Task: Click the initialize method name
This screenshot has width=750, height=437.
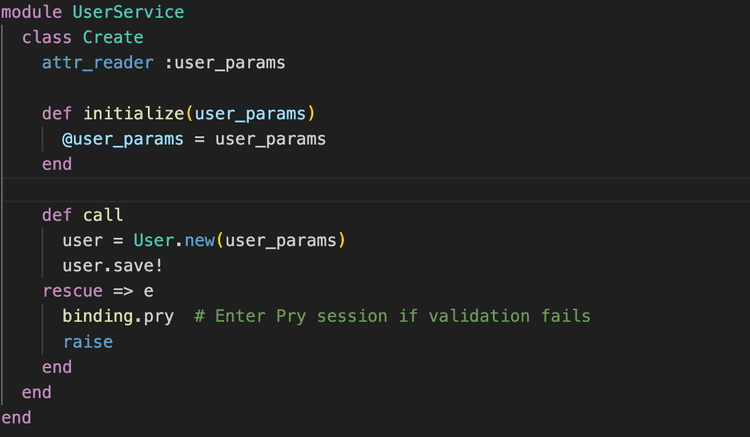Action: (133, 113)
